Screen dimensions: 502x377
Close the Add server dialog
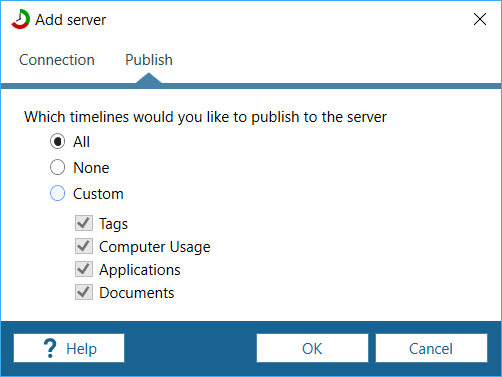coord(480,19)
